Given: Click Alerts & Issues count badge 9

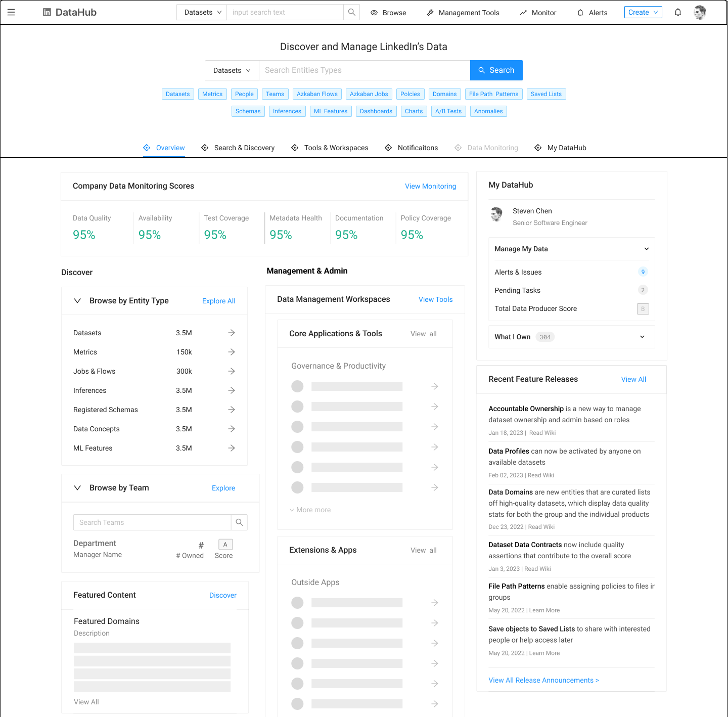Looking at the screenshot, I should 643,272.
